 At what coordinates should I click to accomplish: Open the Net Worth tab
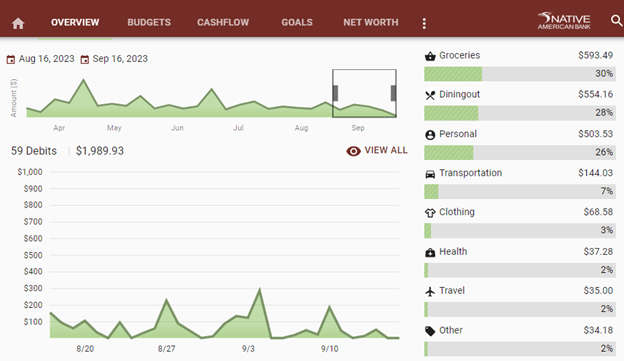coord(370,22)
